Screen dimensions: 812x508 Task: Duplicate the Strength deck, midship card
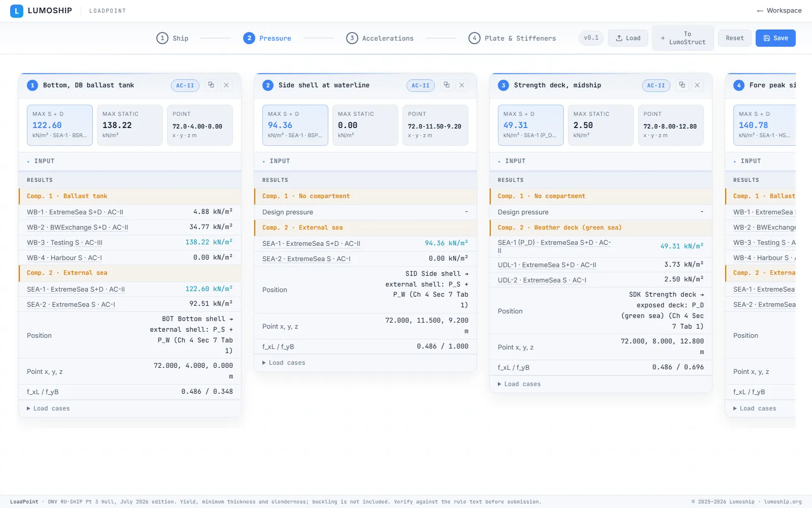coord(682,85)
